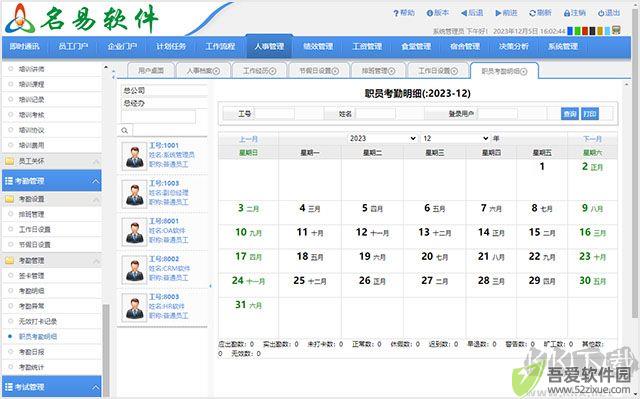
Task: Click the 注销 lock icon to log off
Action: [567, 13]
